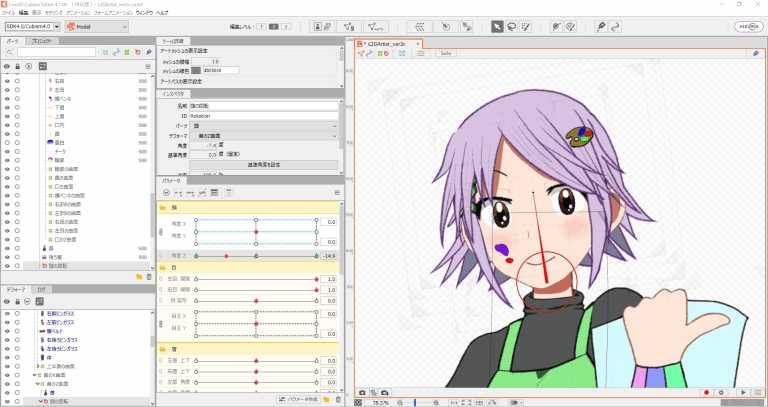This screenshot has height=407, width=768.
Task: Open the ヘルプ menu
Action: tap(162, 13)
